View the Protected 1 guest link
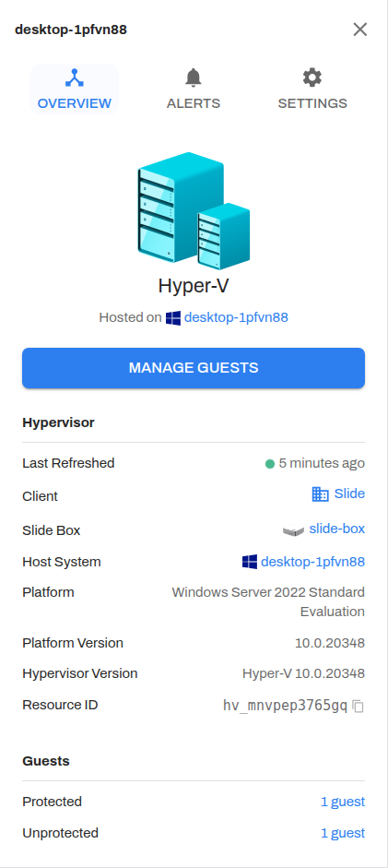388x868 pixels. 343,802
